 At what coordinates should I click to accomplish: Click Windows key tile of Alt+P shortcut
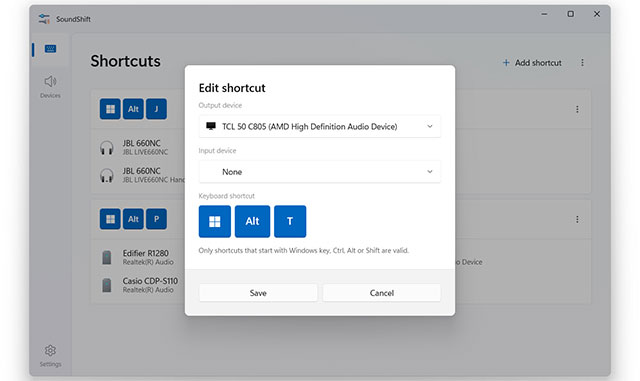click(110, 219)
